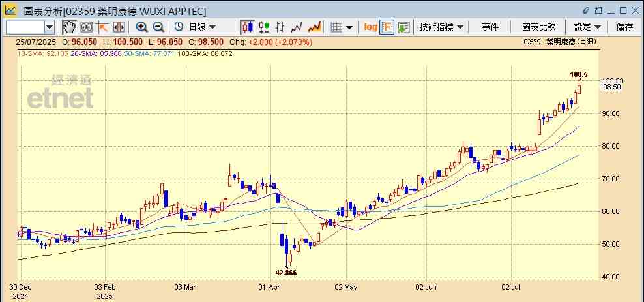
Task: Switch to red-green candlestick chart style
Action: click(264, 27)
